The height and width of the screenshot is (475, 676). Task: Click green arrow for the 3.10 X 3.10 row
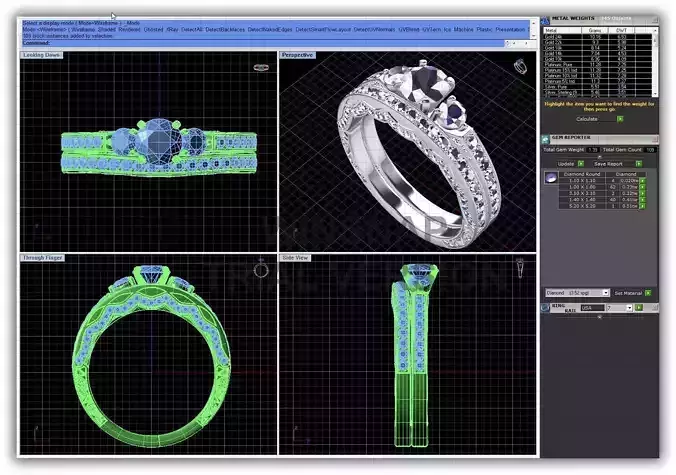(642, 194)
